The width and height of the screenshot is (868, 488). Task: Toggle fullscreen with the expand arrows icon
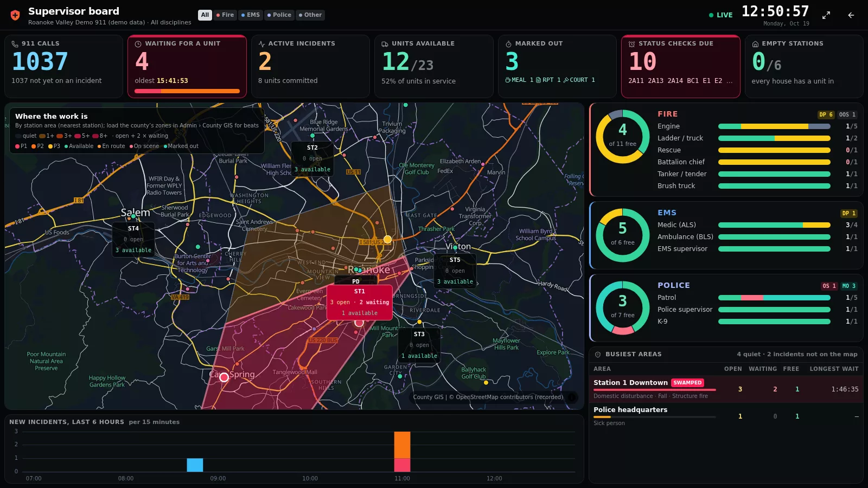pos(826,15)
